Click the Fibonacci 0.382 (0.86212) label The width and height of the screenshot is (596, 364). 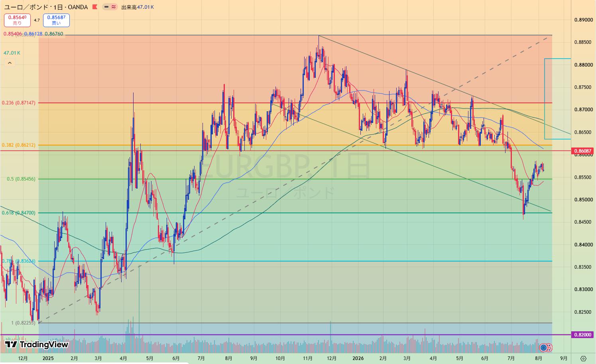(19, 145)
